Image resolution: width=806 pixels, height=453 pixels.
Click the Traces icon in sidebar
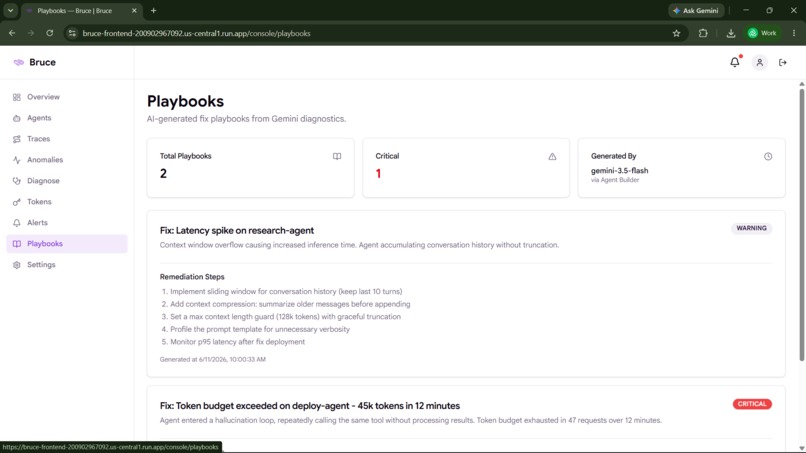16,139
